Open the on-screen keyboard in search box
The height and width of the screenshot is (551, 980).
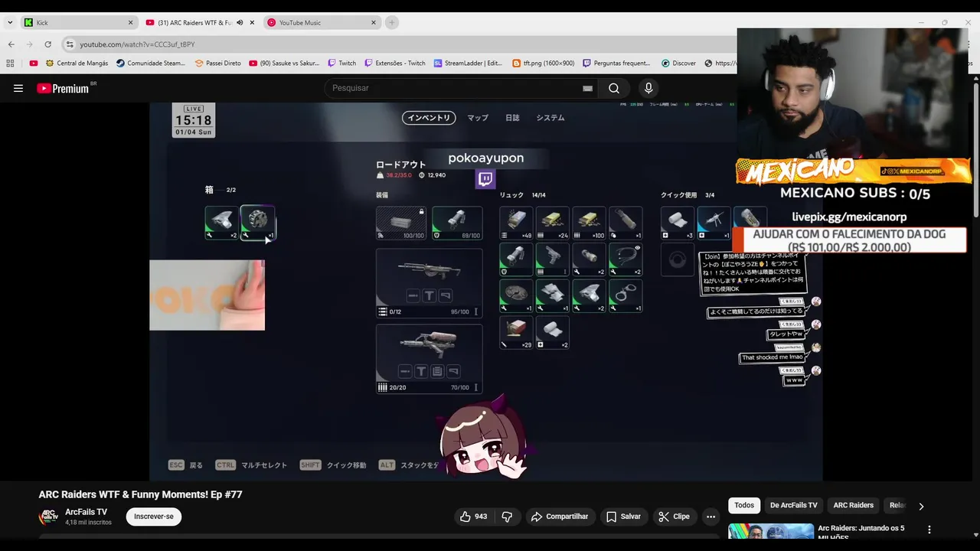(587, 88)
